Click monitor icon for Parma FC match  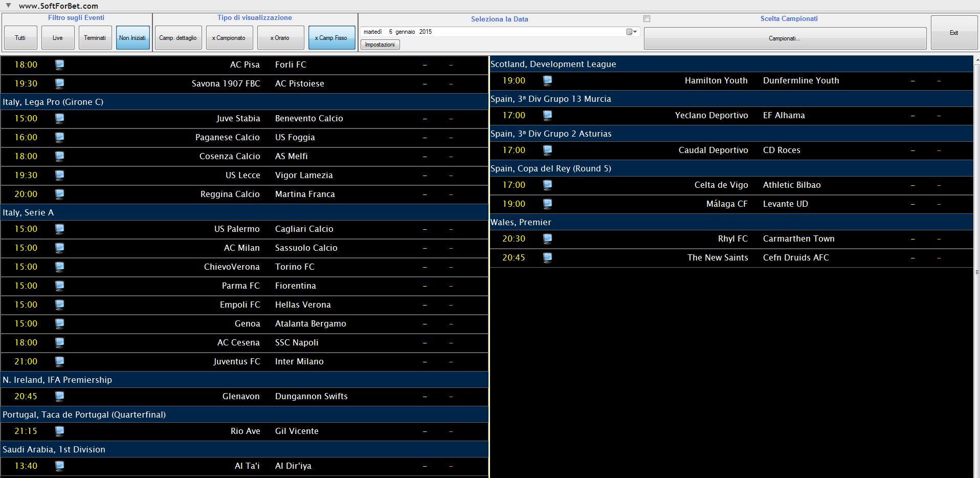[59, 286]
